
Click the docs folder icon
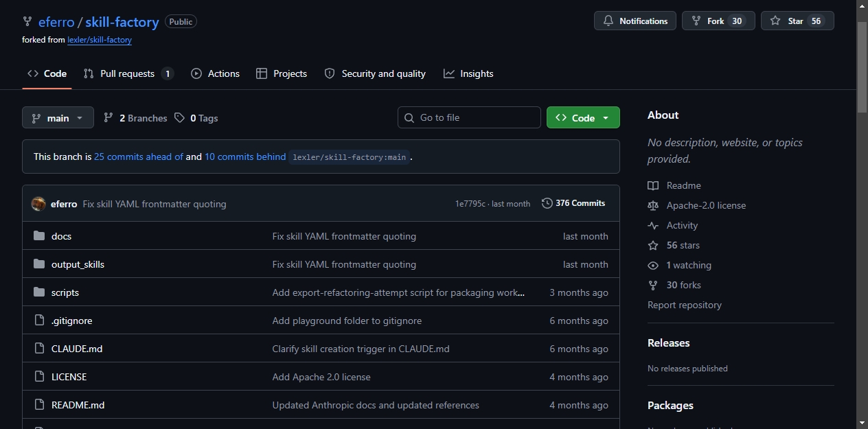(39, 236)
